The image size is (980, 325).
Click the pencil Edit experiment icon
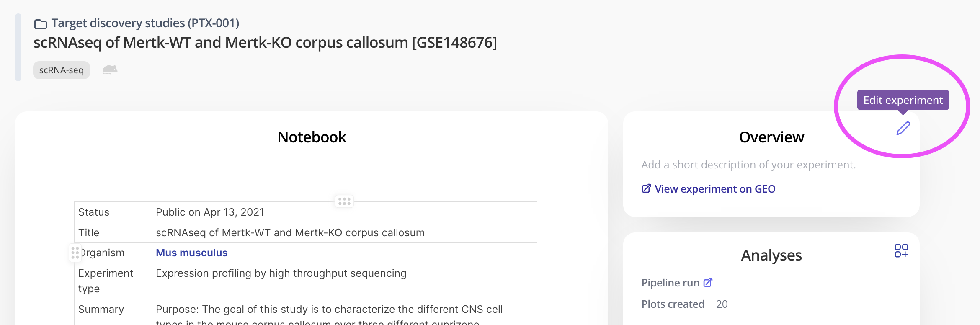(x=903, y=128)
